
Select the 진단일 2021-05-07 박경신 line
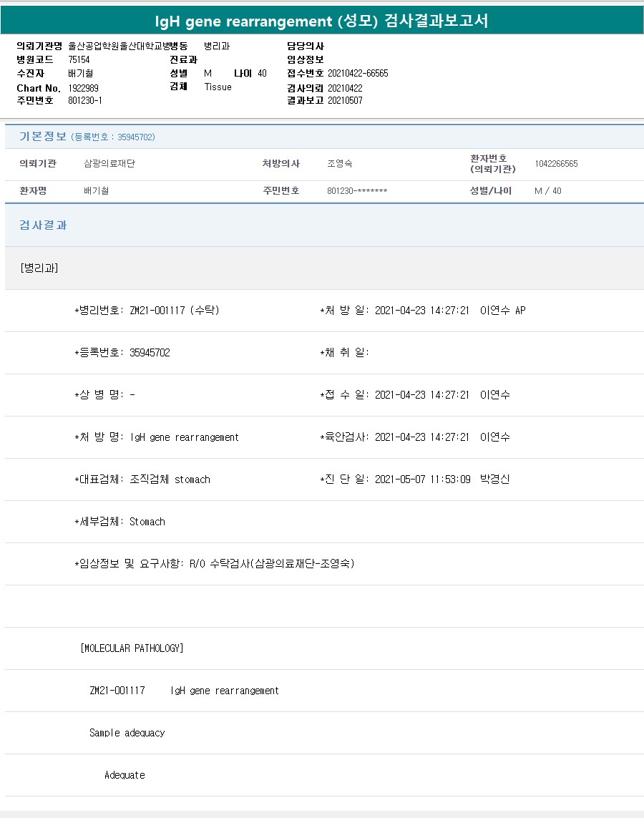point(415,479)
